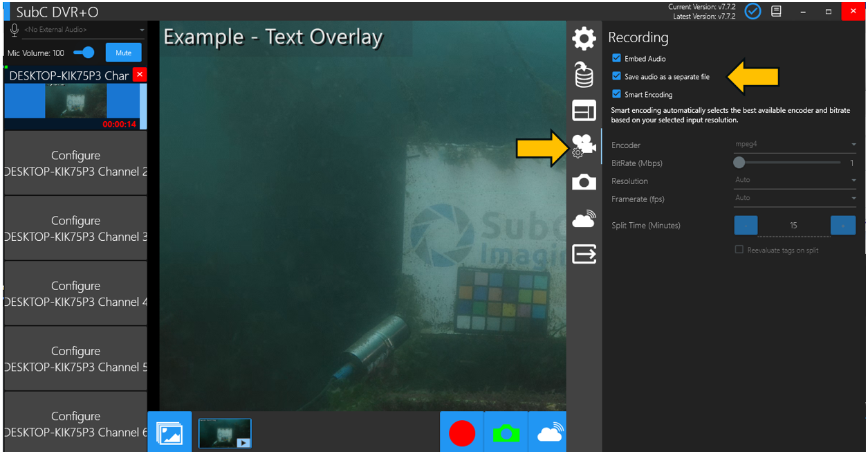868x454 pixels.
Task: Open the output export settings icon
Action: [584, 255]
